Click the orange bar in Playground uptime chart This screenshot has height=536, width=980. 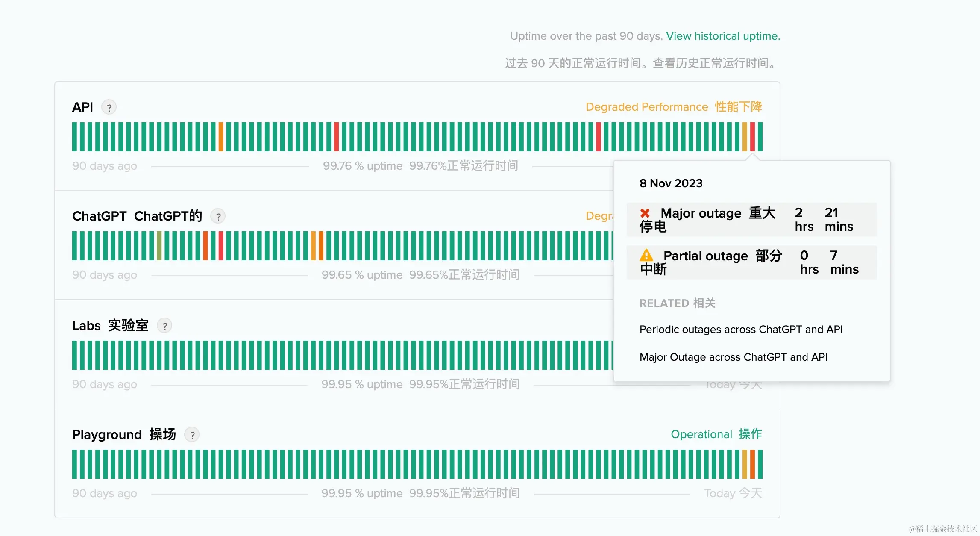(752, 464)
